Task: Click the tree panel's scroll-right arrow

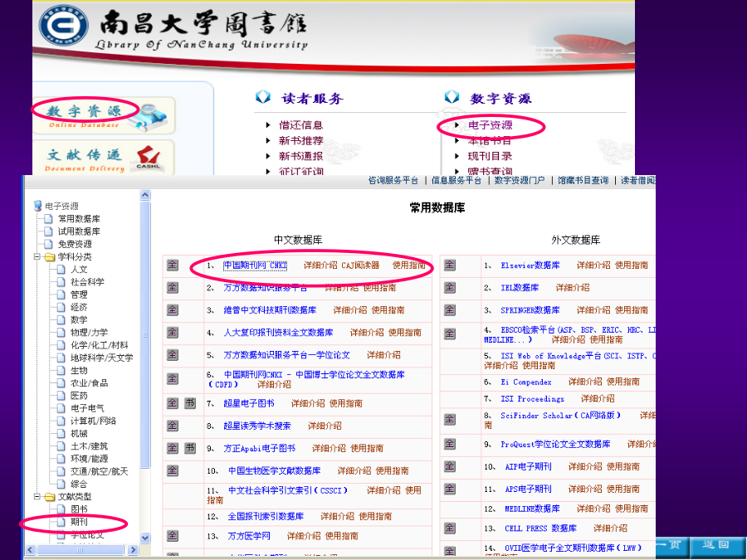Action: click(x=133, y=549)
